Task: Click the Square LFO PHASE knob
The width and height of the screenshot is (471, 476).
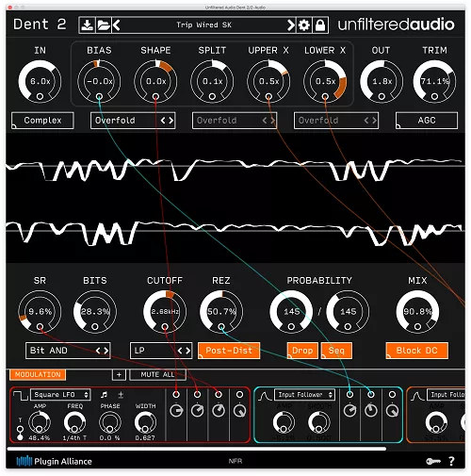Action: pyautogui.click(x=110, y=422)
